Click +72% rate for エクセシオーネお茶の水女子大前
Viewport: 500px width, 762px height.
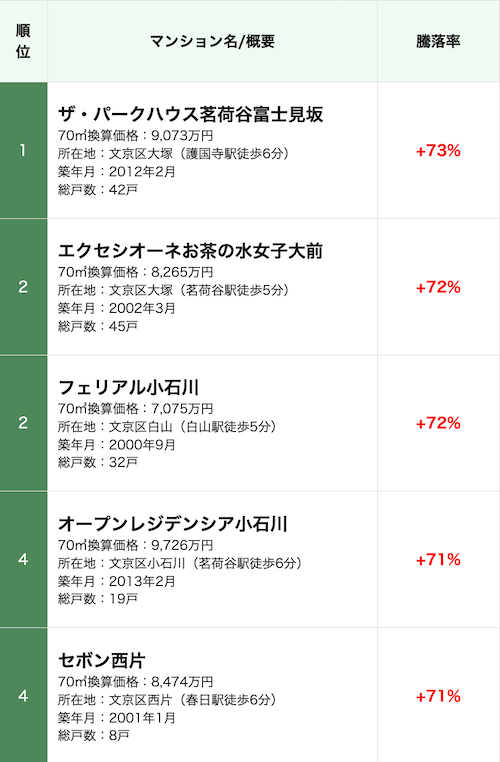pos(438,287)
